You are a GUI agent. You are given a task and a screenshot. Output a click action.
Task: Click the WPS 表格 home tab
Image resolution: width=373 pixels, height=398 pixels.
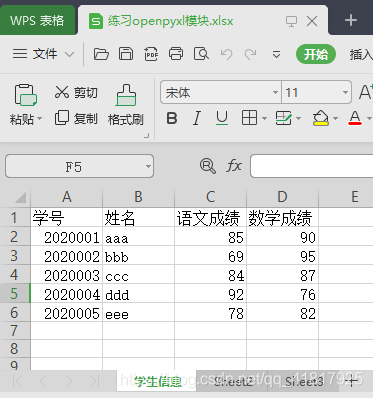click(x=37, y=21)
